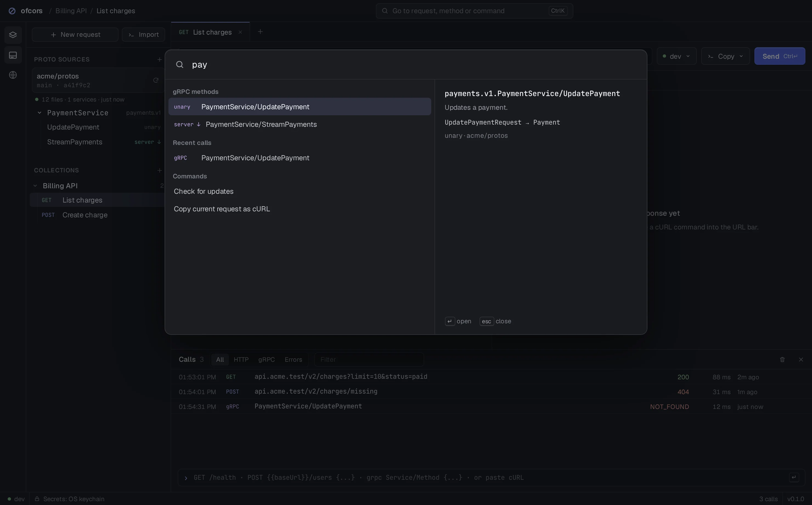Select recent gRPC PaymentService/UpdatePayment call
The height and width of the screenshot is (505, 812).
tap(300, 158)
